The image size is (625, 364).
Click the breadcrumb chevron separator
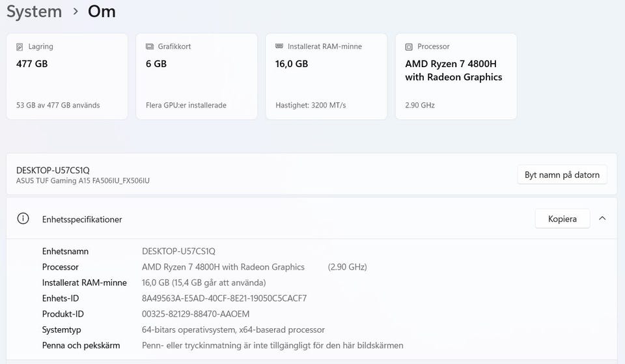click(76, 12)
